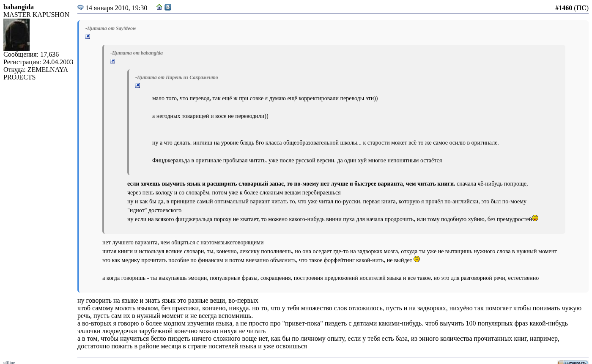This screenshot has width=592, height=364.
Task: Go to Парень из Сакраменто's original post arrow
Action: click(x=138, y=86)
